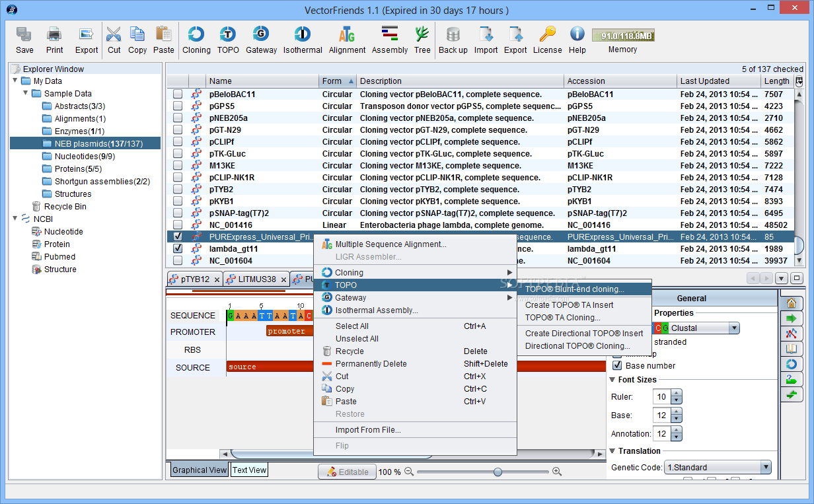Increase the Ruler font size stepper
Viewport: 814px width, 504px height.
(675, 394)
